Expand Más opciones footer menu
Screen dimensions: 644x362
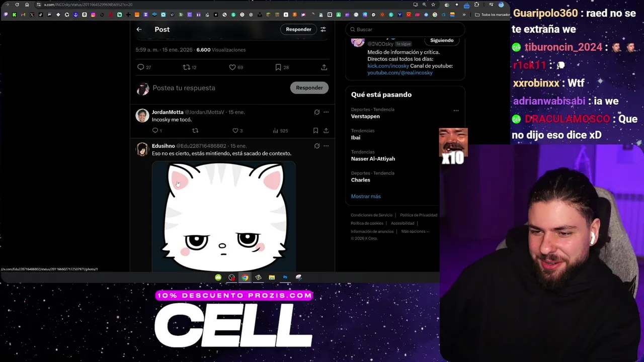pos(415,231)
